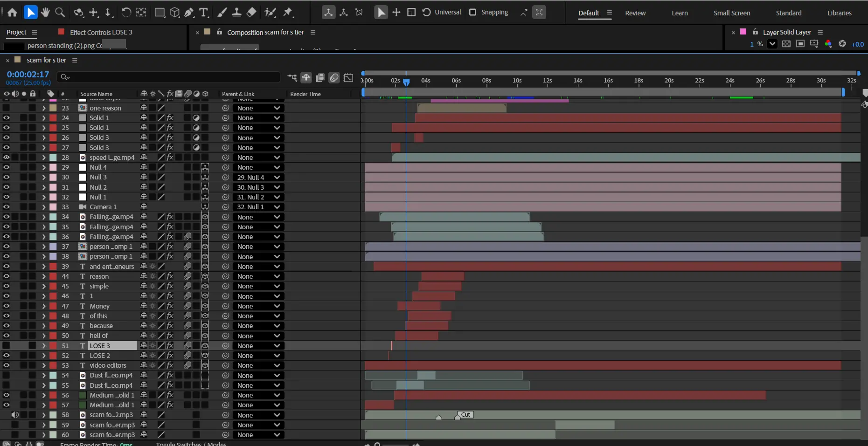The image size is (868, 446).
Task: Show the LOSE 3 layer
Action: coord(7,346)
